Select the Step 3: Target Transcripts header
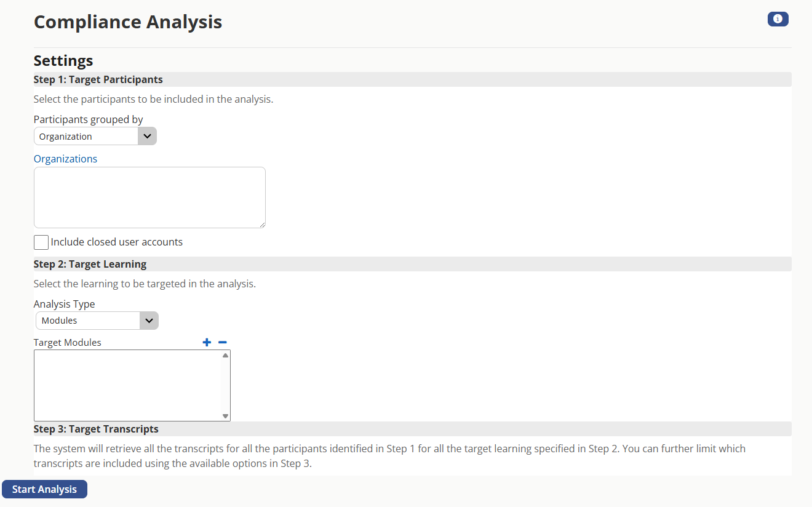The width and height of the screenshot is (812, 507). (x=96, y=429)
